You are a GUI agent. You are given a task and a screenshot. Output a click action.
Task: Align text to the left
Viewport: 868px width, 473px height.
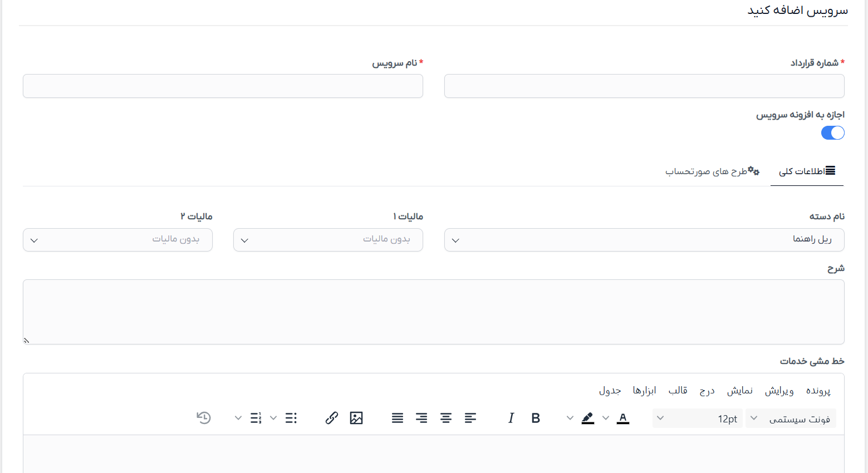click(x=470, y=418)
